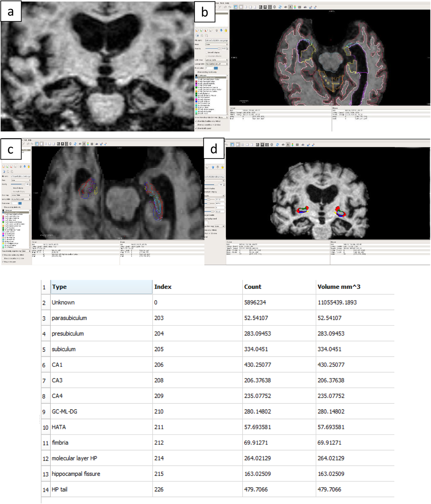Move layer up with blue arrow in panel d
The height and width of the screenshot is (504, 431).
click(x=213, y=167)
